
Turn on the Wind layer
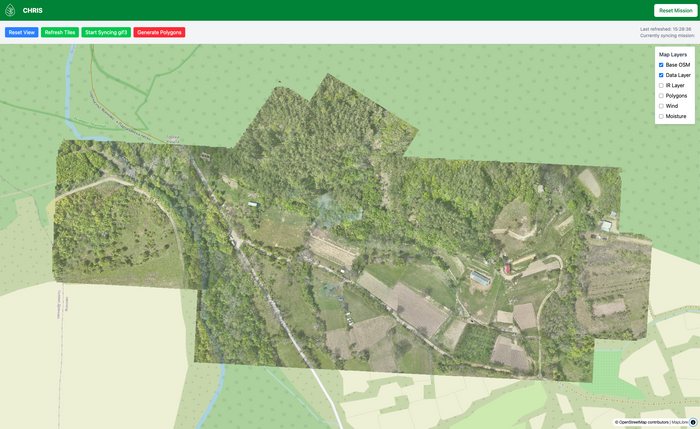pos(661,106)
